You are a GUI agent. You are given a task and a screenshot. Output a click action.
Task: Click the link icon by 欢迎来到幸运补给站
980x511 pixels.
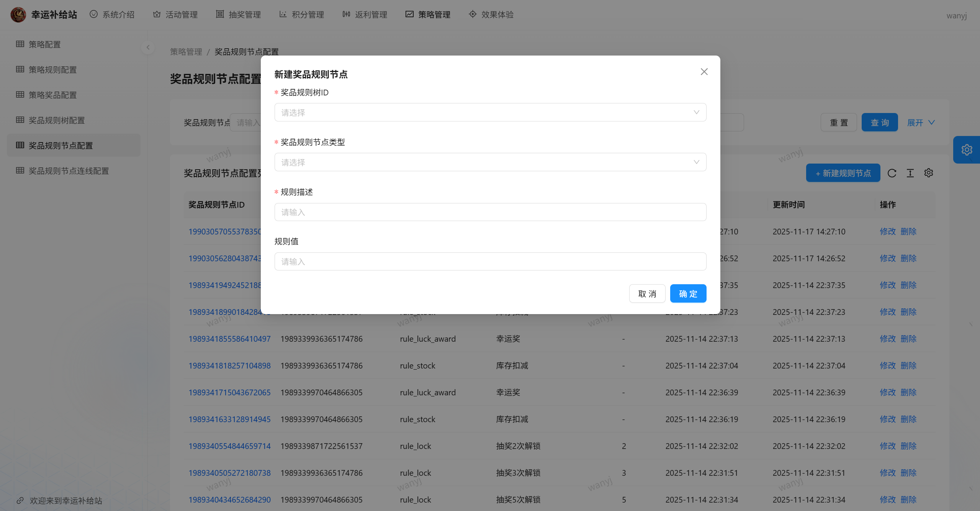pyautogui.click(x=20, y=501)
